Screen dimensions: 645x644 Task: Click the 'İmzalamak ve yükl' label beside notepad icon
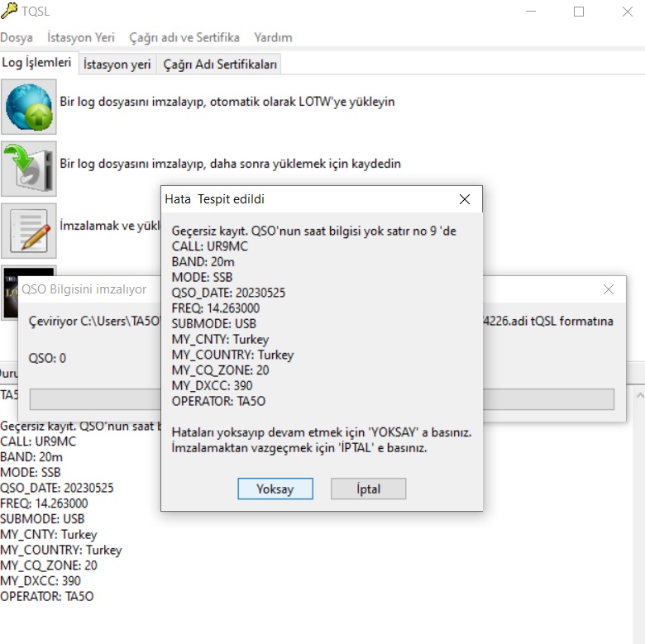click(x=109, y=226)
